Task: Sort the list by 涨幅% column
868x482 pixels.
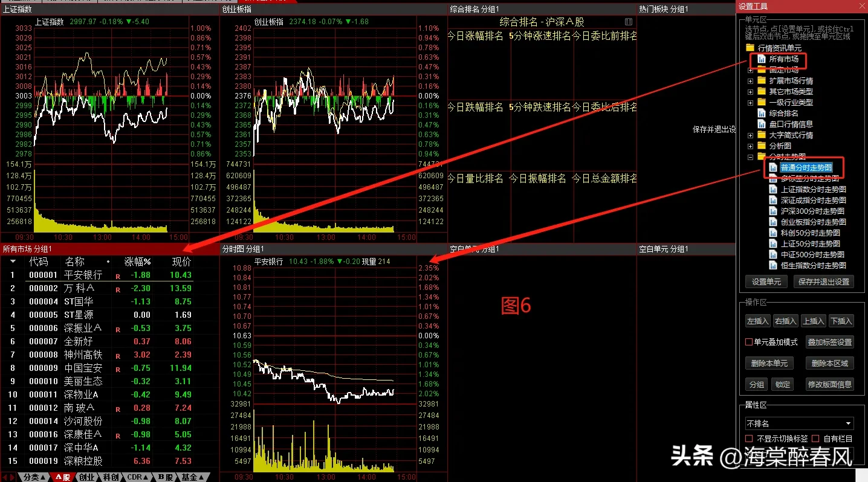Action: [x=138, y=262]
